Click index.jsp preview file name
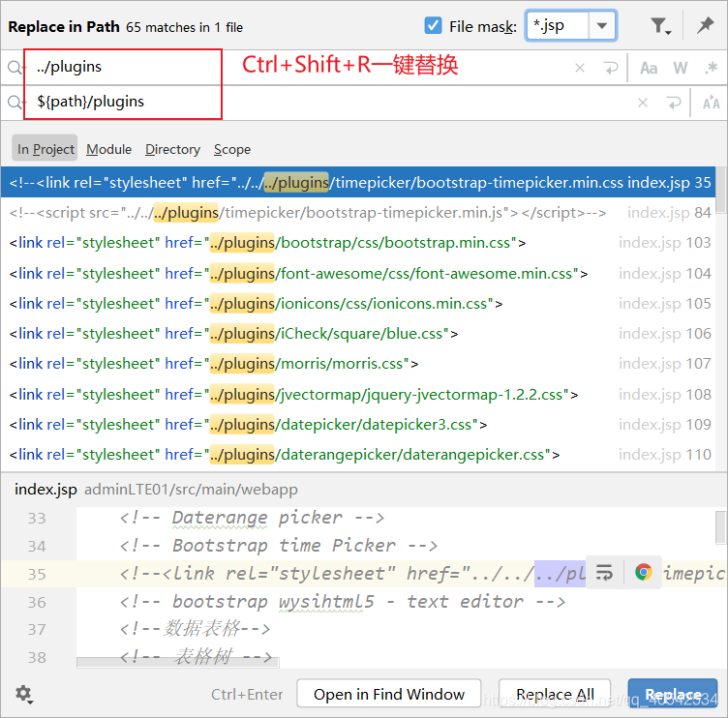 (x=45, y=490)
